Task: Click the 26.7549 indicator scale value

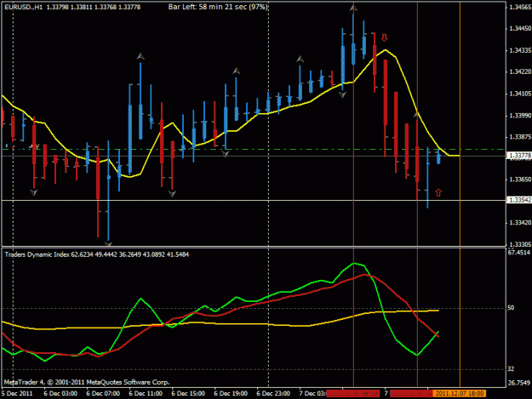Action: (x=519, y=383)
